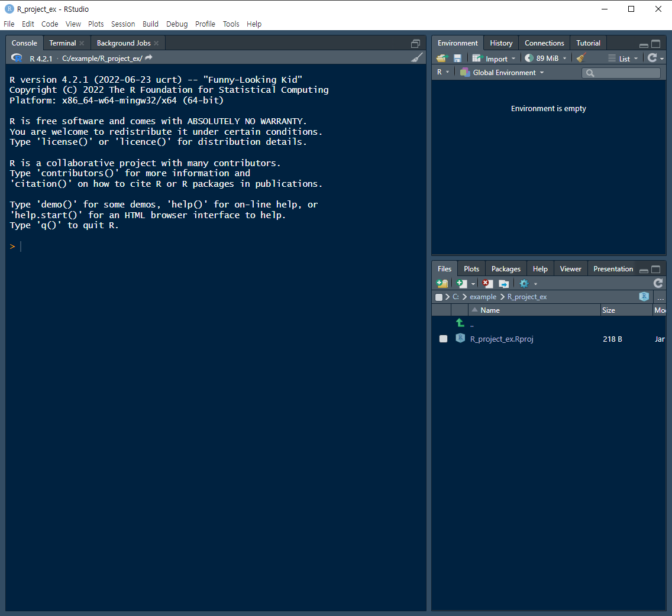Toggle select-all checkbox in Files breadcrumb

click(x=438, y=297)
